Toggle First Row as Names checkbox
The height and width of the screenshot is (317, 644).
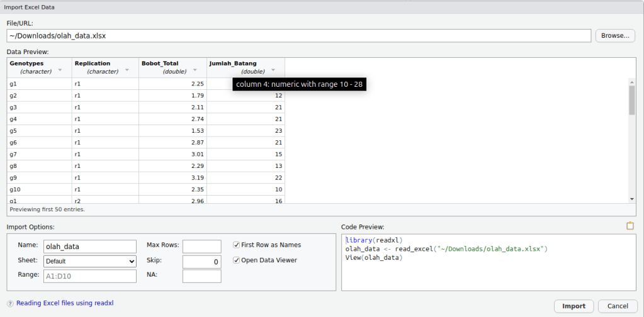coord(237,245)
